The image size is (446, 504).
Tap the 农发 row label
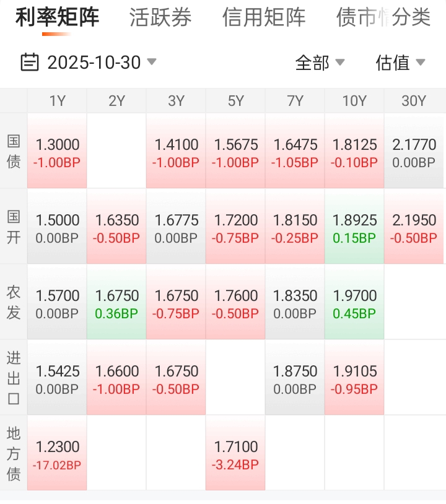[x=14, y=302]
